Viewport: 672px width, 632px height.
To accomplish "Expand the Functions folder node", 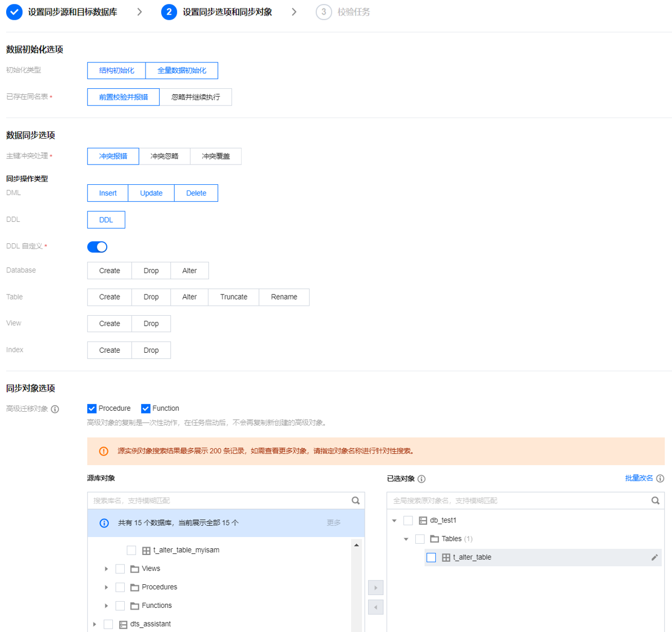I will [x=106, y=606].
